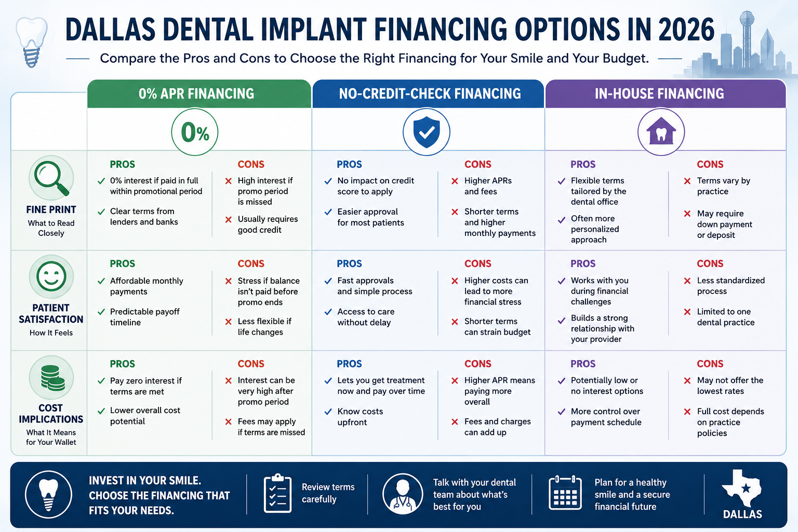
Task: Click the blue shield checkmark icon
Action: (427, 132)
